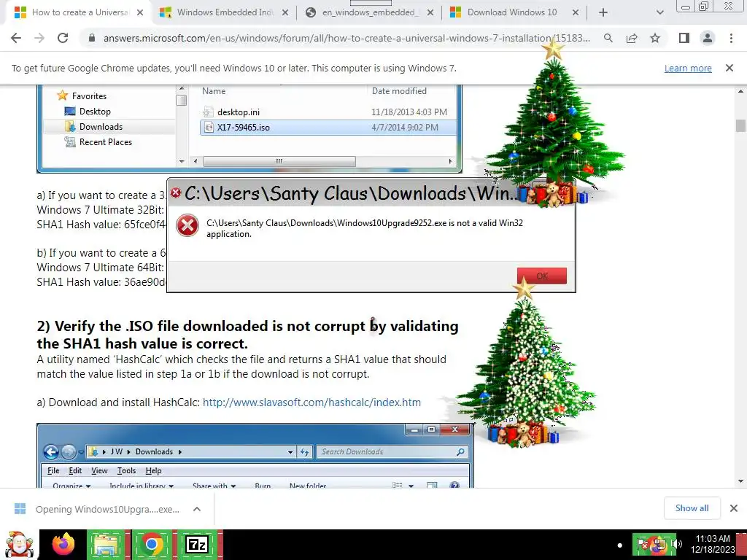Open the Chrome profile avatar

click(x=708, y=38)
